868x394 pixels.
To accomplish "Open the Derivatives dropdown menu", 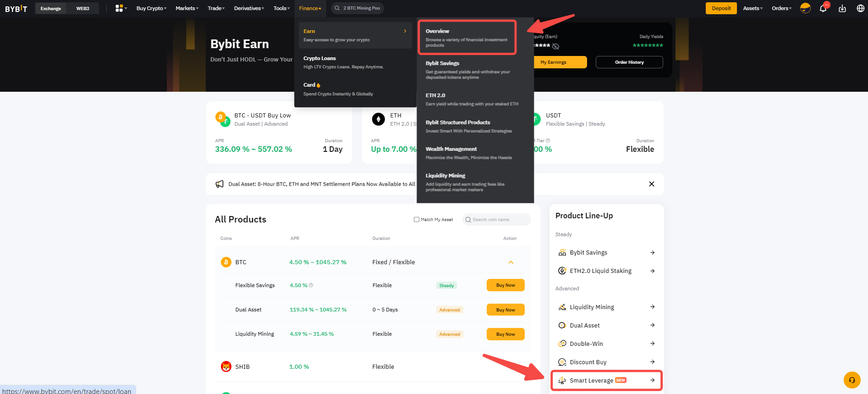I will pos(249,8).
